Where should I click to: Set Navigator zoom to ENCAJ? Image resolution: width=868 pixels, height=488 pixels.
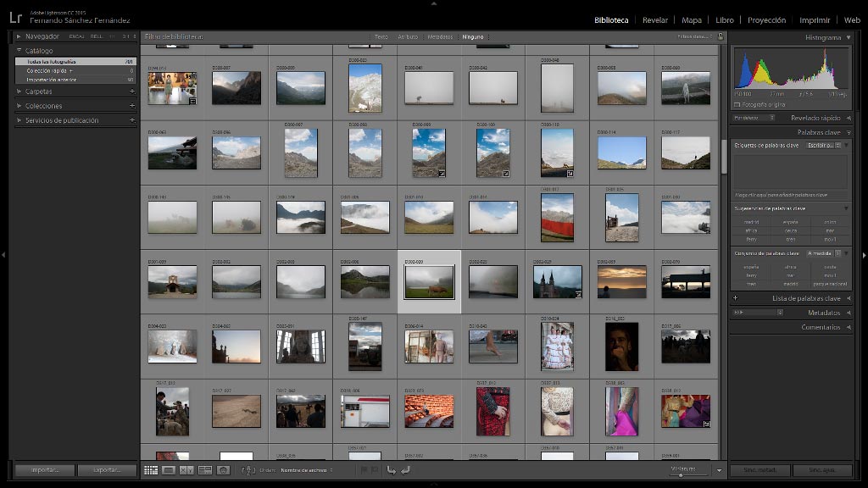click(x=76, y=36)
